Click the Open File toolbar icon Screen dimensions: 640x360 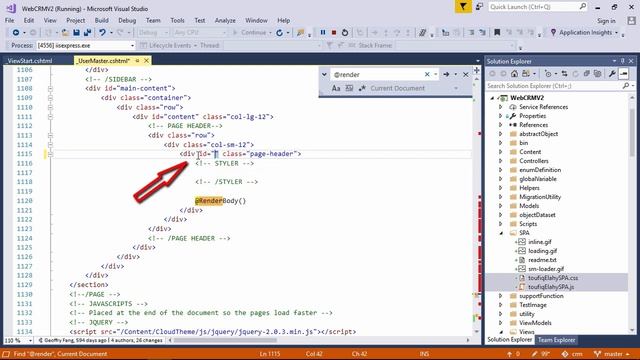65,33
